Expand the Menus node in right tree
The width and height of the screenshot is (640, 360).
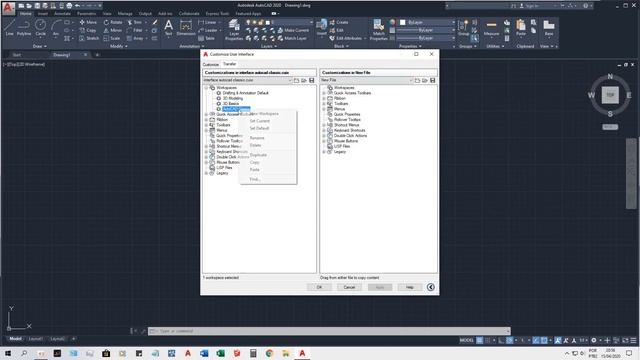[x=324, y=109]
